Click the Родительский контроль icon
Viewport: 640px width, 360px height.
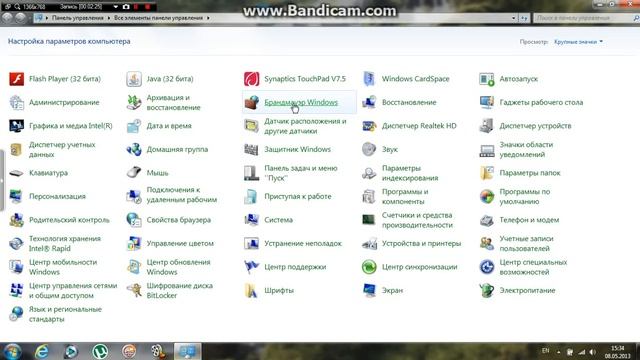17,220
